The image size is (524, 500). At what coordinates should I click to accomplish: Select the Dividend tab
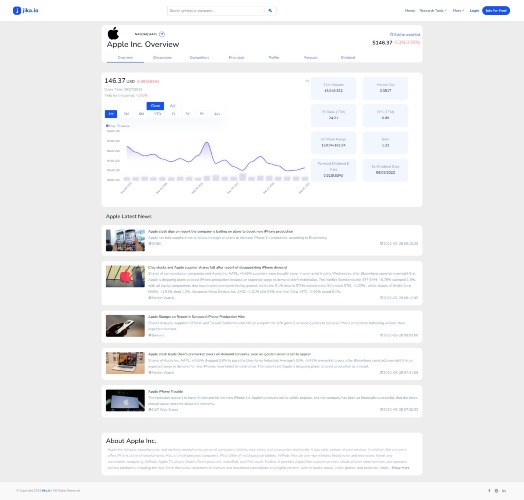[x=348, y=57]
